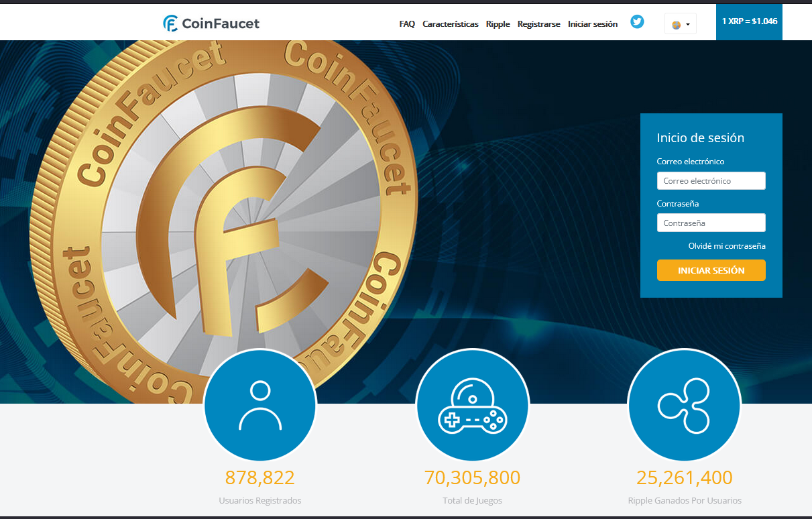Click the CoinFaucet logo in the header
812x519 pixels.
point(211,22)
